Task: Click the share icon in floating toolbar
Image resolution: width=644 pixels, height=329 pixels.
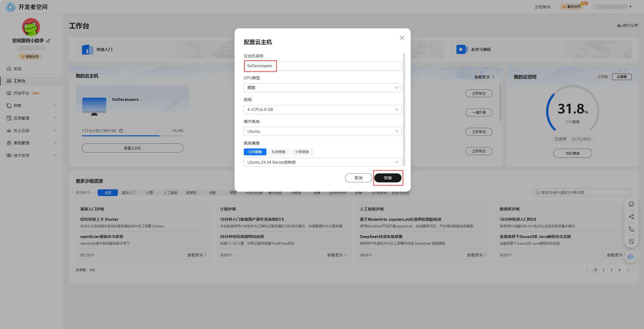Action: pos(631,217)
